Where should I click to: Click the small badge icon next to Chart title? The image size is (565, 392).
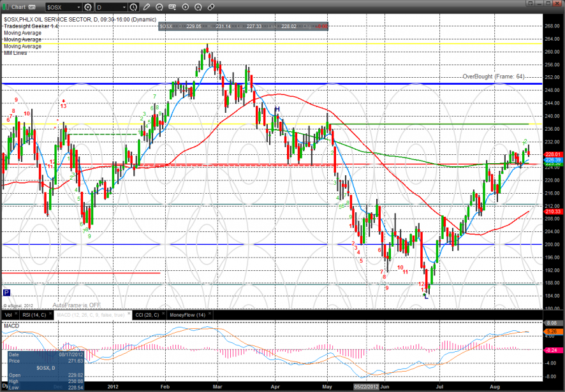point(32,7)
